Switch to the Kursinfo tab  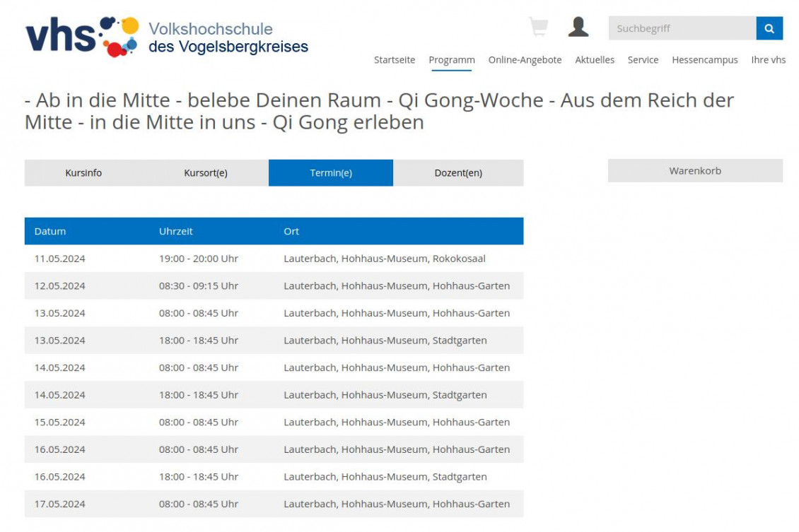tap(84, 172)
